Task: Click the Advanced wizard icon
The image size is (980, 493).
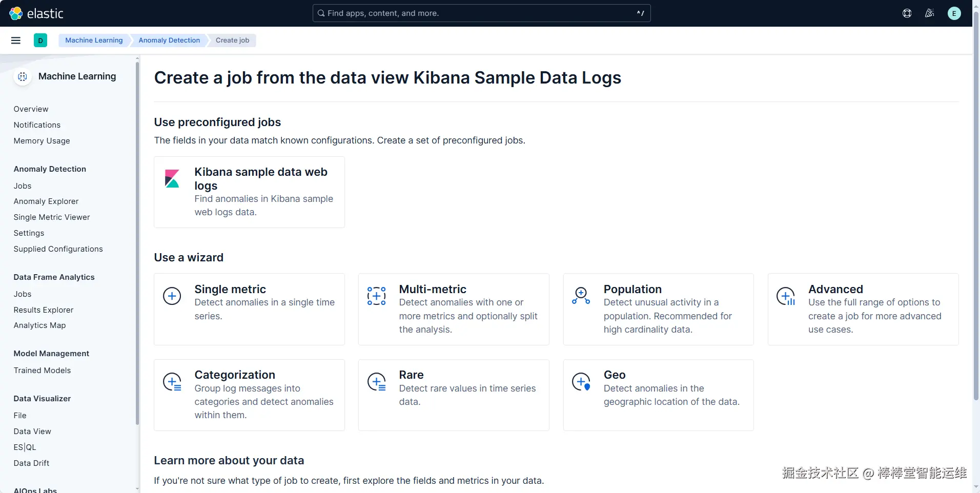Action: click(x=786, y=296)
